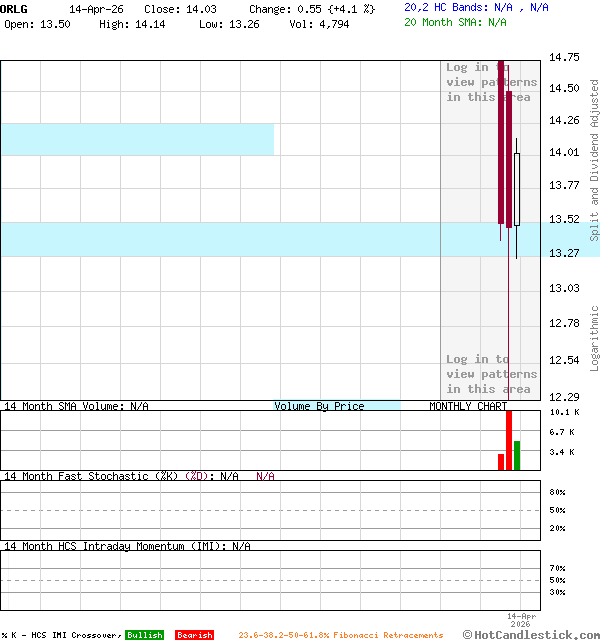Image resolution: width=600 pixels, height=640 pixels.
Task: Click the MONTHLY CHART label
Action: coord(467,406)
